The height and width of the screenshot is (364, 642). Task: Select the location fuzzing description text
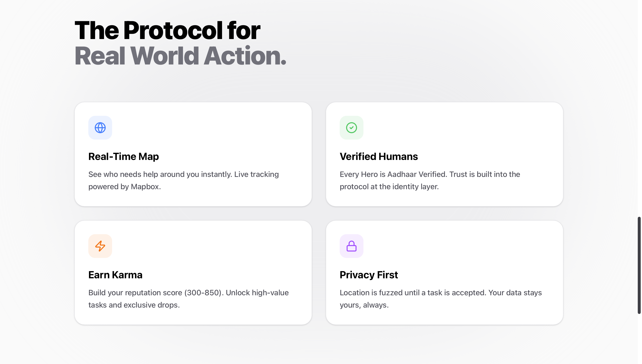[441, 298]
